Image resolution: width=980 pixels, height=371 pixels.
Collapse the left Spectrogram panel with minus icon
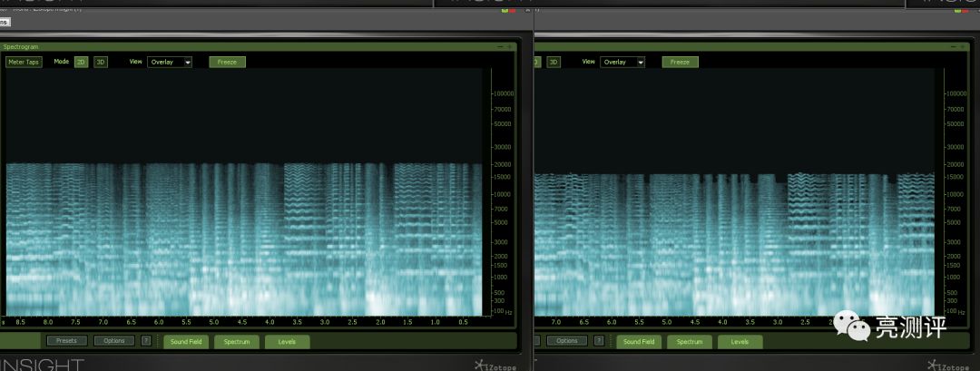[499, 47]
